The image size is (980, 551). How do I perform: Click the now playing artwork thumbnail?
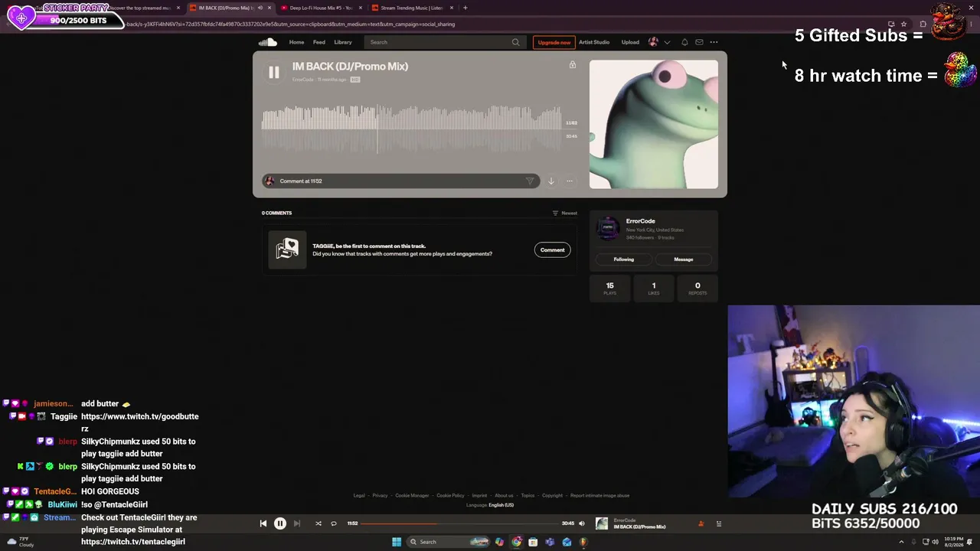[x=602, y=523]
